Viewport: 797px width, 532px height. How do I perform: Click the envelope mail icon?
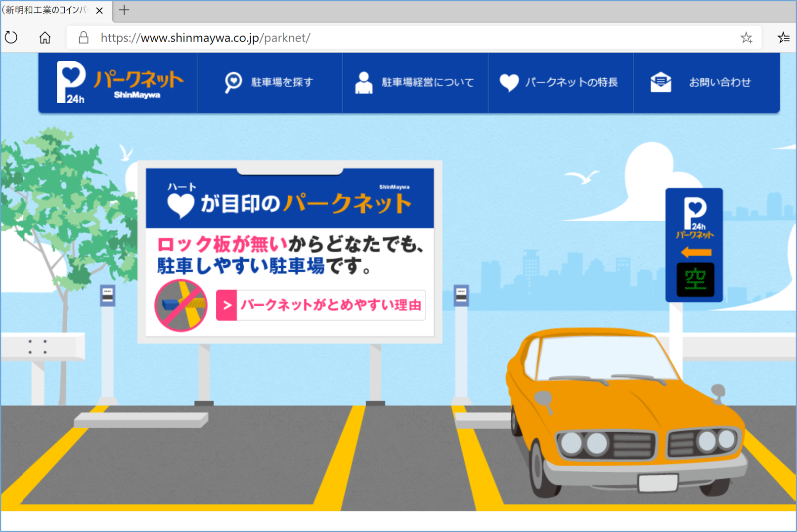coord(661,82)
